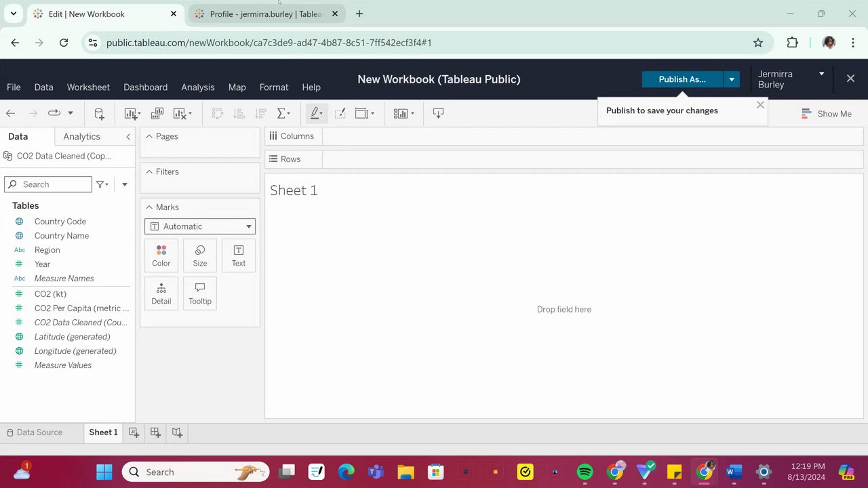
Task: Click the Duplicate sheet toolbar icon
Action: click(157, 113)
